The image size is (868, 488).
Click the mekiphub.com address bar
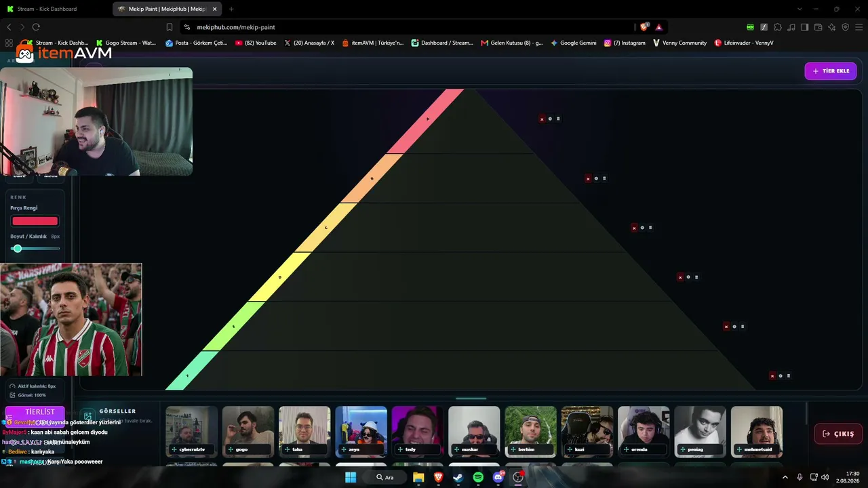coord(407,27)
